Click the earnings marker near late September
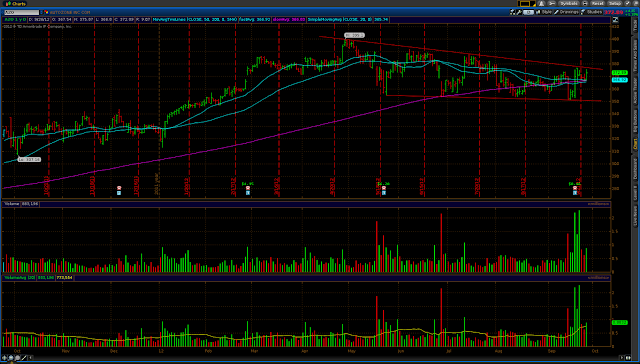 575,190
